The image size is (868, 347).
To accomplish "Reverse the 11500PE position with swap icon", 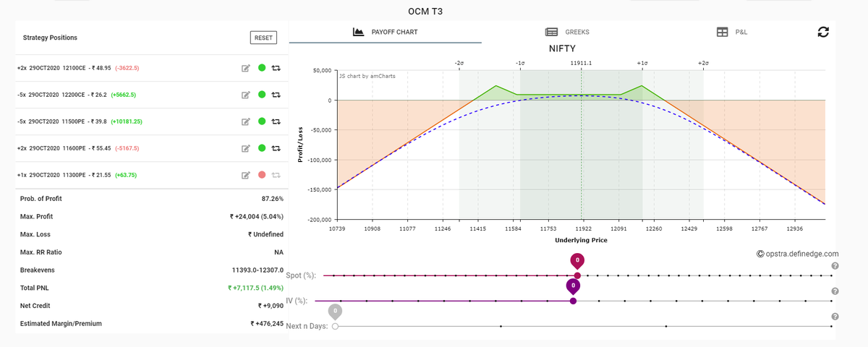I will [x=276, y=121].
